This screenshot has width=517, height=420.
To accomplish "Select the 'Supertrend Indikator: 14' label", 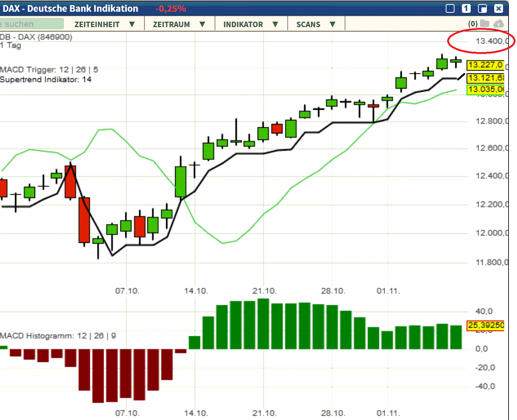I will coord(46,79).
